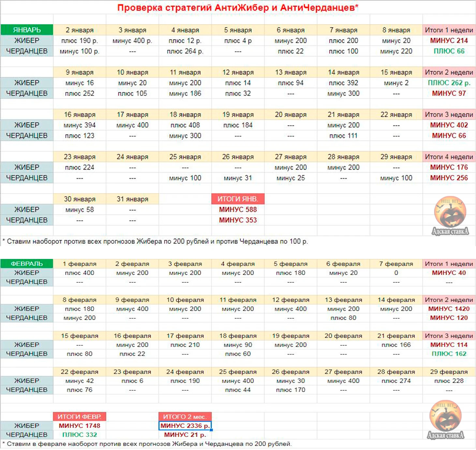This screenshot has height=450, width=476.
Task: Click the "плюс 228" cell
Action: (x=449, y=381)
